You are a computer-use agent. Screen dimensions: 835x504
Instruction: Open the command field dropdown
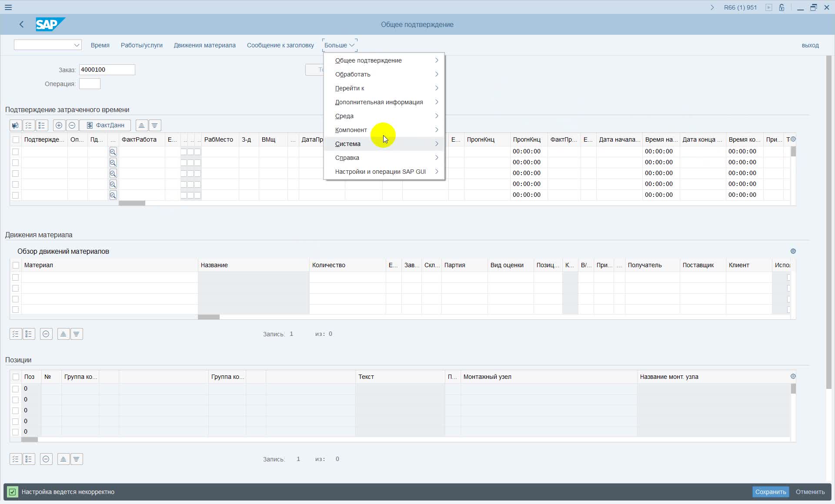[x=77, y=45]
